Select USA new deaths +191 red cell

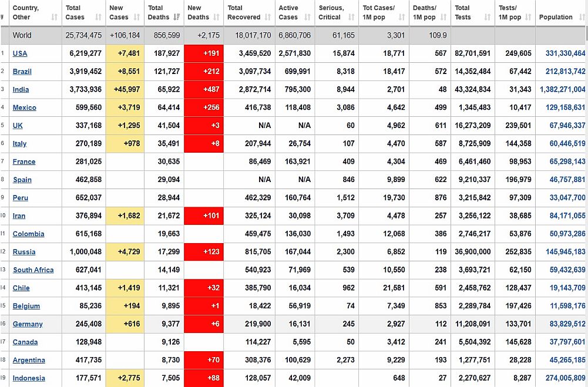pos(204,53)
